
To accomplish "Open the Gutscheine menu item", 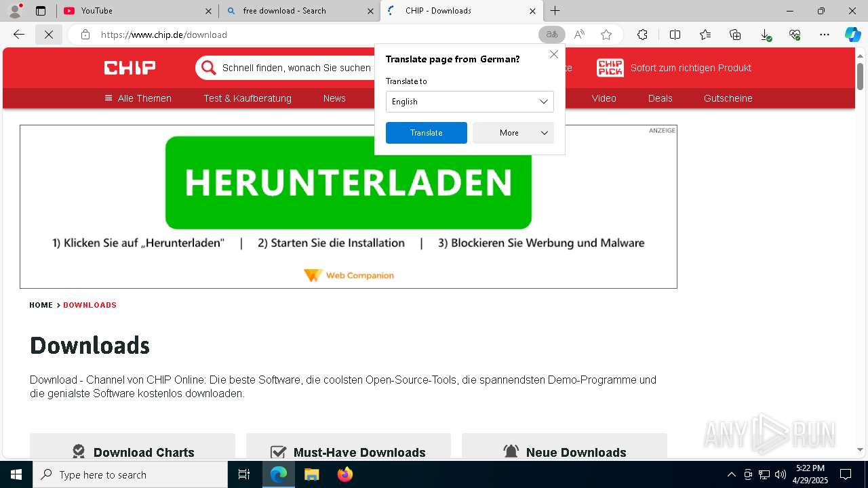I will point(728,98).
